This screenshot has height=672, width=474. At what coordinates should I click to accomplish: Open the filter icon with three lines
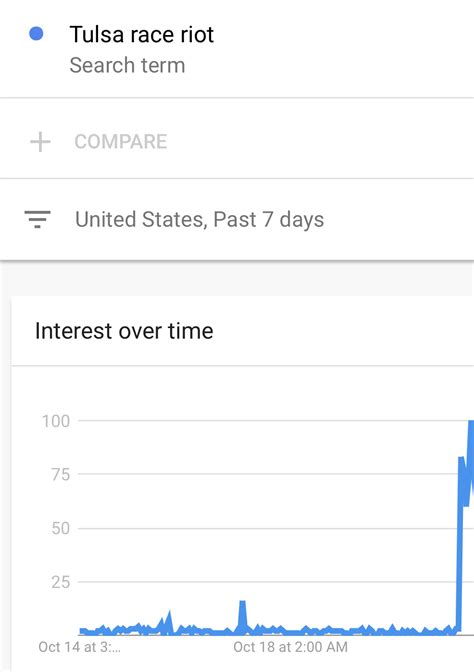[37, 219]
